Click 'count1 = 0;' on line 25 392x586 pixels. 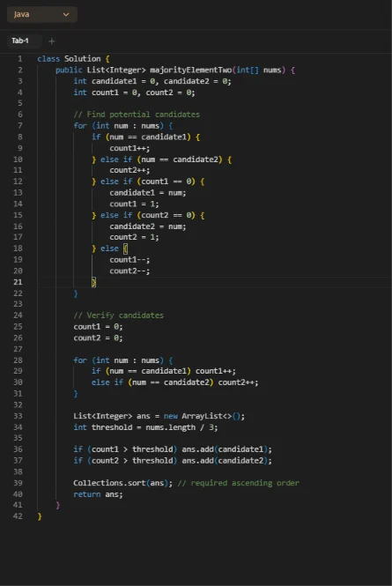(x=98, y=326)
